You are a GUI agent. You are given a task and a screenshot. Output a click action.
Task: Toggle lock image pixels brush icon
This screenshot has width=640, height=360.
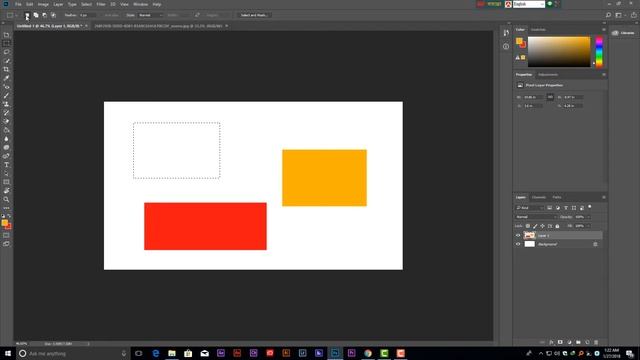(x=535, y=226)
